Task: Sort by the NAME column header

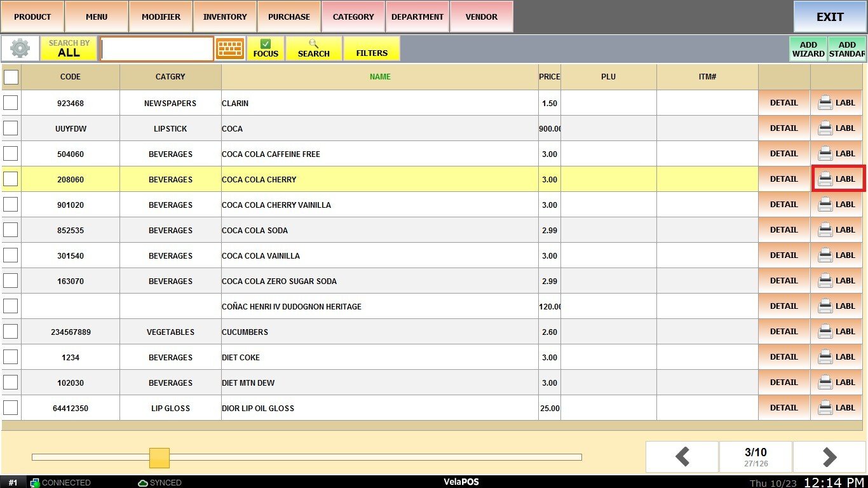Action: pyautogui.click(x=380, y=77)
